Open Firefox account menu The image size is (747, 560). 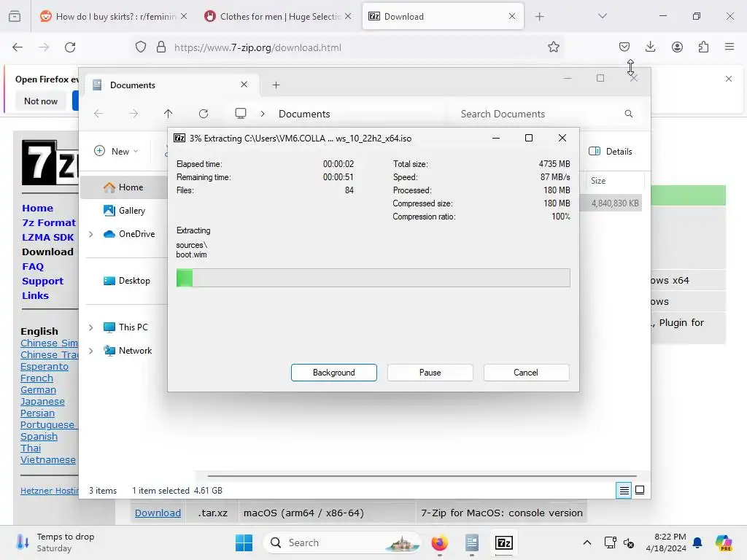[677, 47]
